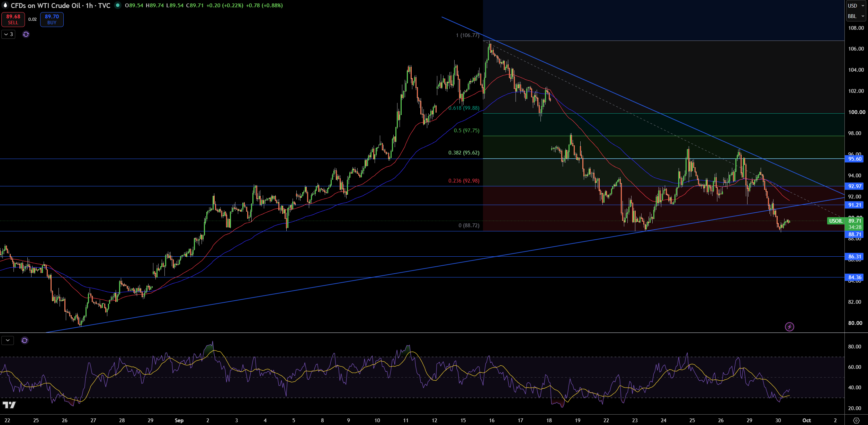Image resolution: width=868 pixels, height=425 pixels.
Task: Select the 84.36 horizontal line label
Action: click(854, 277)
